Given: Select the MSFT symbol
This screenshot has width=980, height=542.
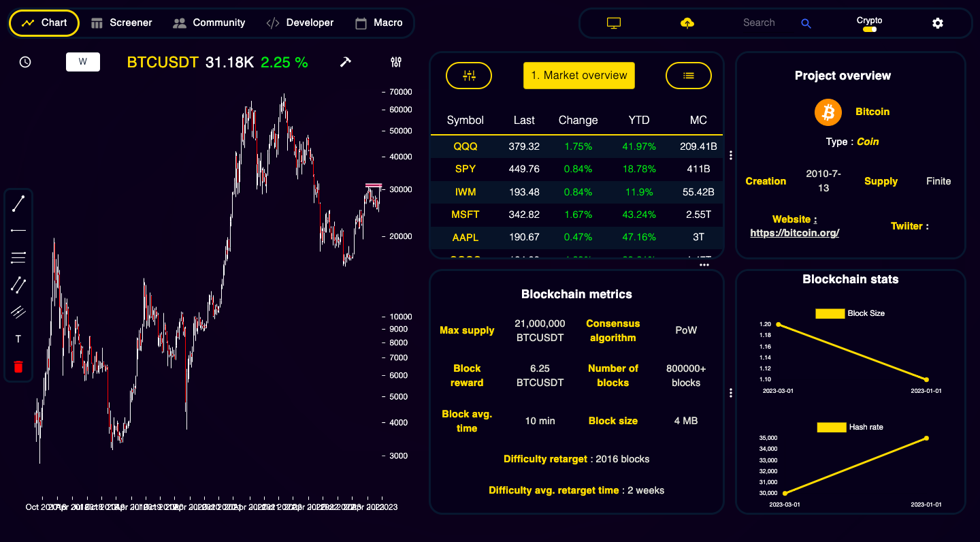Looking at the screenshot, I should click(465, 214).
